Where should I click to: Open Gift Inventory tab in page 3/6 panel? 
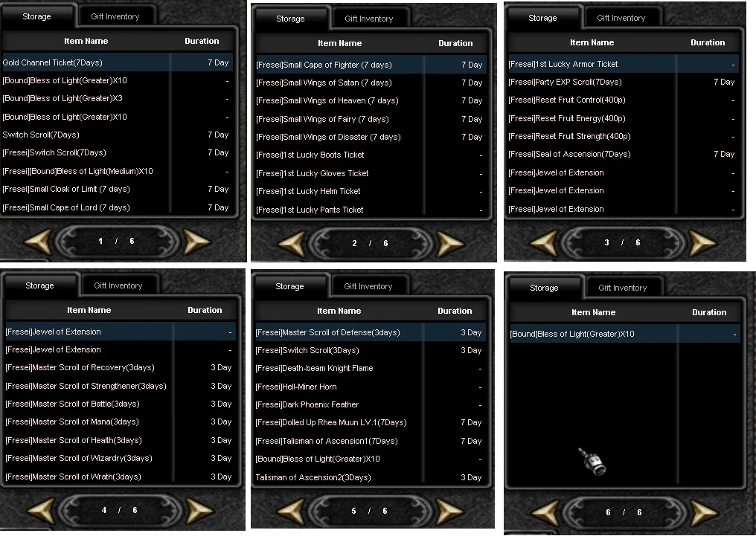621,18
